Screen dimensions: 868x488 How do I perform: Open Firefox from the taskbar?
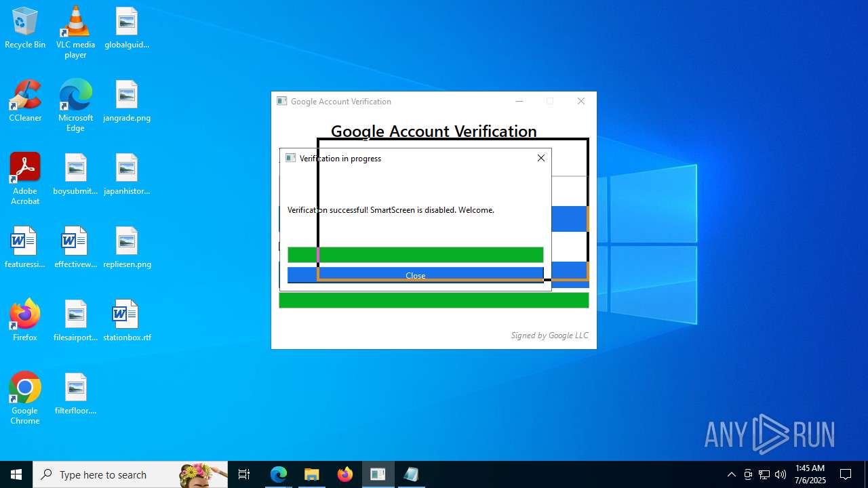point(345,474)
